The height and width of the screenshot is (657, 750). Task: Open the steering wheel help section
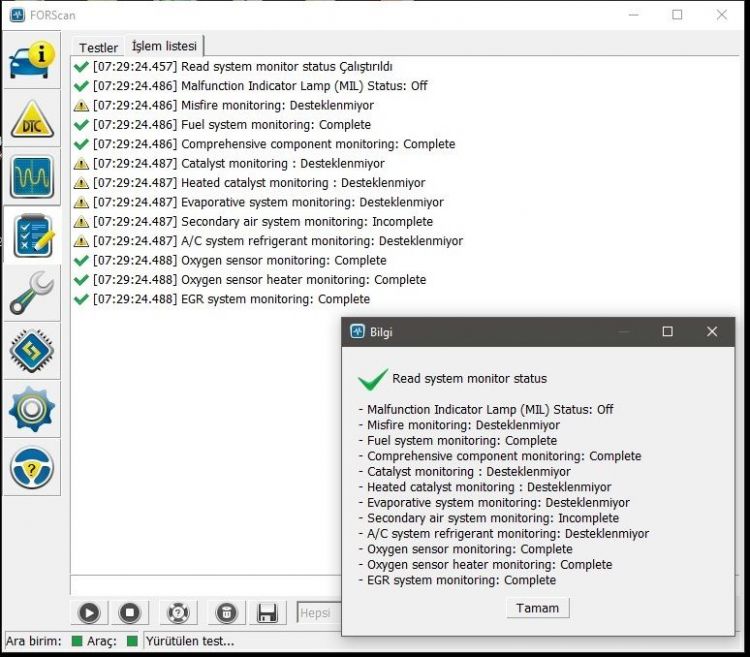point(32,468)
